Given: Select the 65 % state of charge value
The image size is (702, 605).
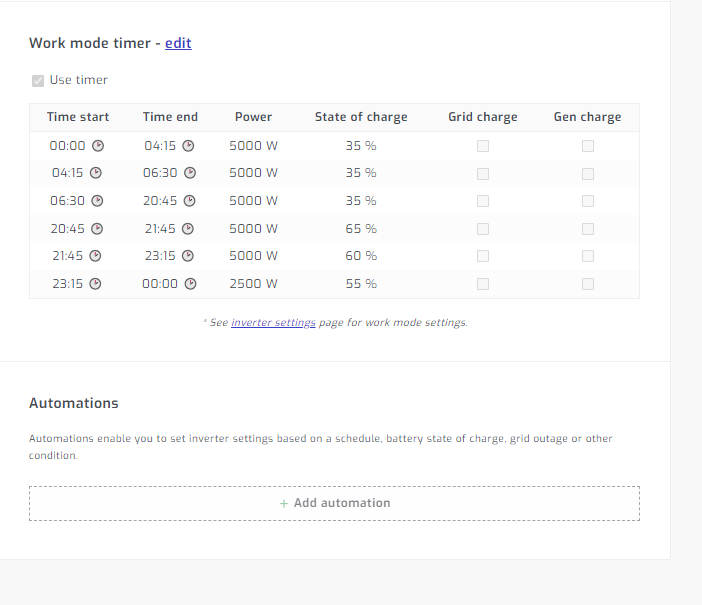Looking at the screenshot, I should click(x=361, y=229).
